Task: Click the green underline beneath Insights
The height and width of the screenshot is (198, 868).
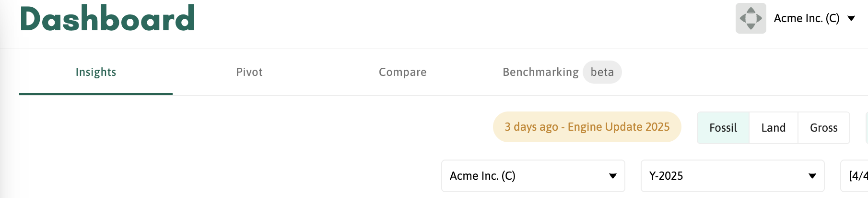Action: pos(96,94)
